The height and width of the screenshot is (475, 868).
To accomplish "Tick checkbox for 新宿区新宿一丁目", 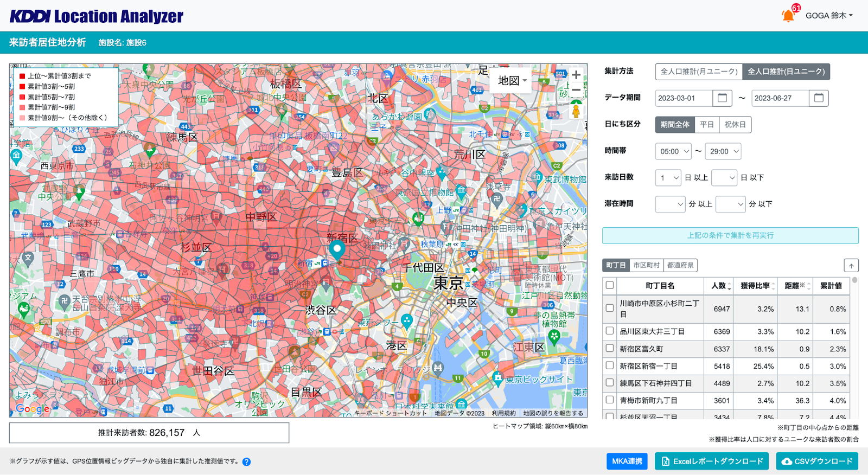I will 610,365.
